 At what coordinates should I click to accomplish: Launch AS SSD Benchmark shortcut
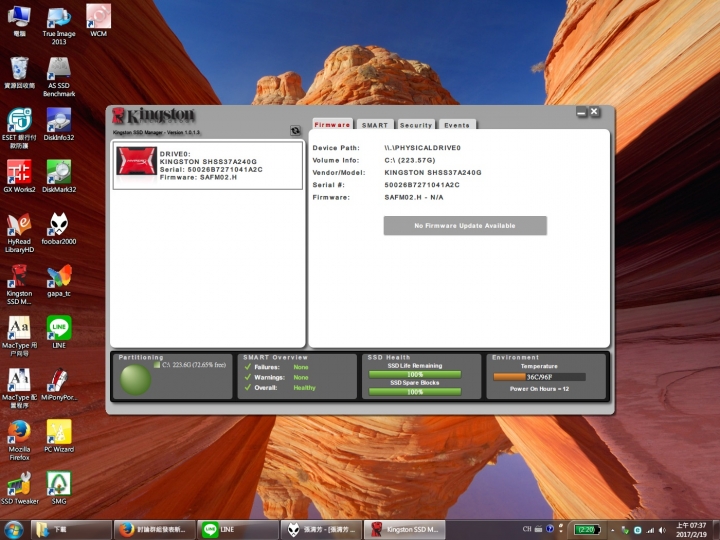click(59, 76)
